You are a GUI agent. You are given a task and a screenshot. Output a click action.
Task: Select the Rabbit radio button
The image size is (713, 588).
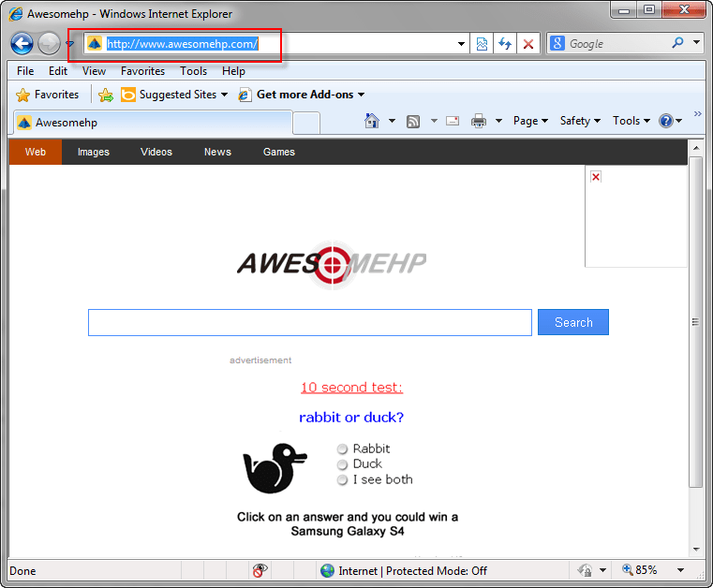(x=343, y=449)
